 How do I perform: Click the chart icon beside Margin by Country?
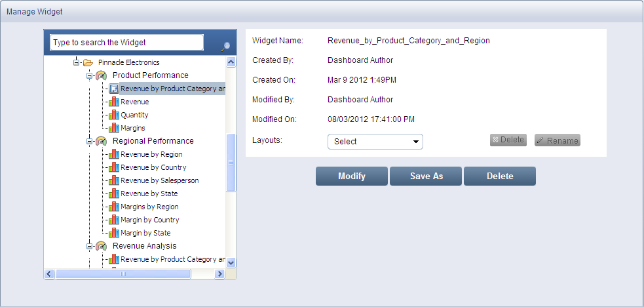coord(114,220)
